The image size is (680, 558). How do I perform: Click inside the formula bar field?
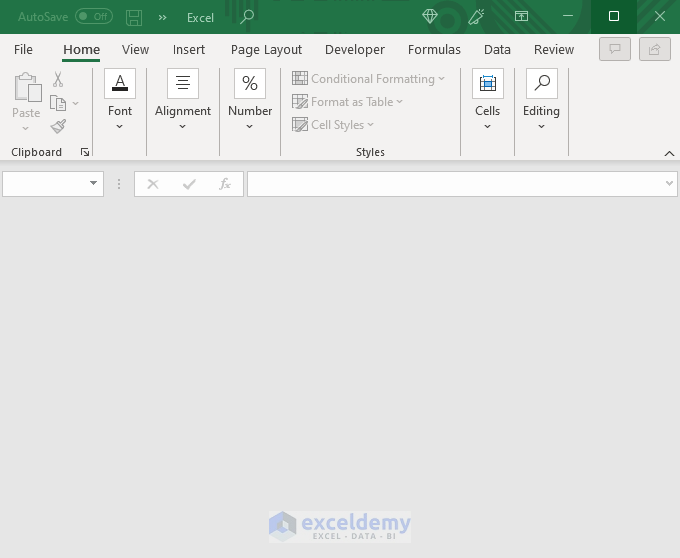(455, 184)
